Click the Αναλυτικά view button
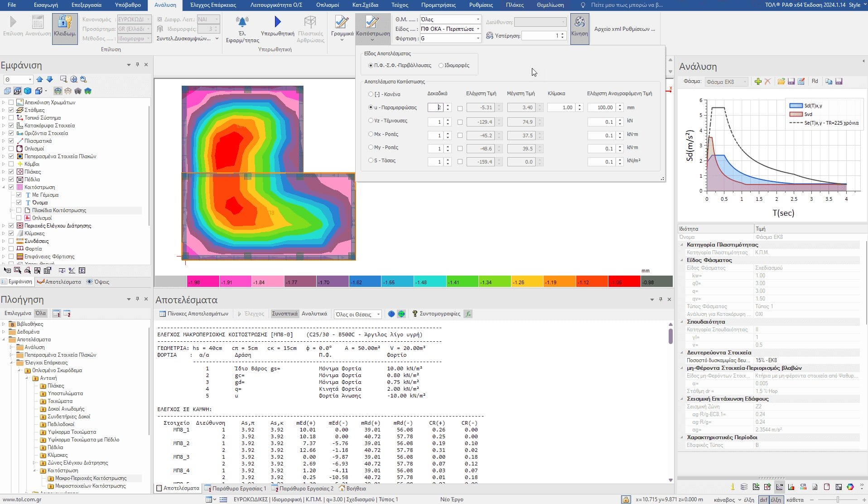Viewport: 868px width, 504px height. coord(314,314)
